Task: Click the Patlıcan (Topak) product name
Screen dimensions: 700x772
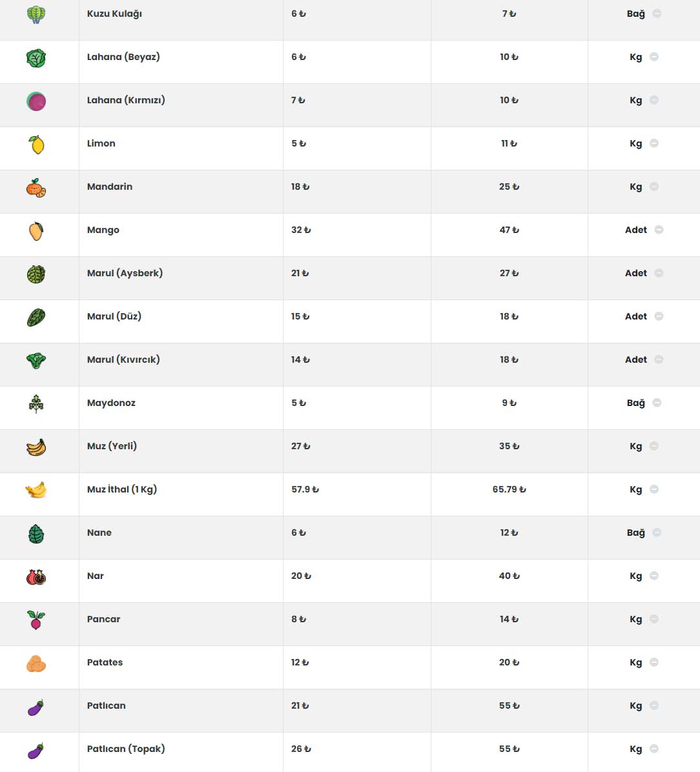Action: click(x=126, y=749)
